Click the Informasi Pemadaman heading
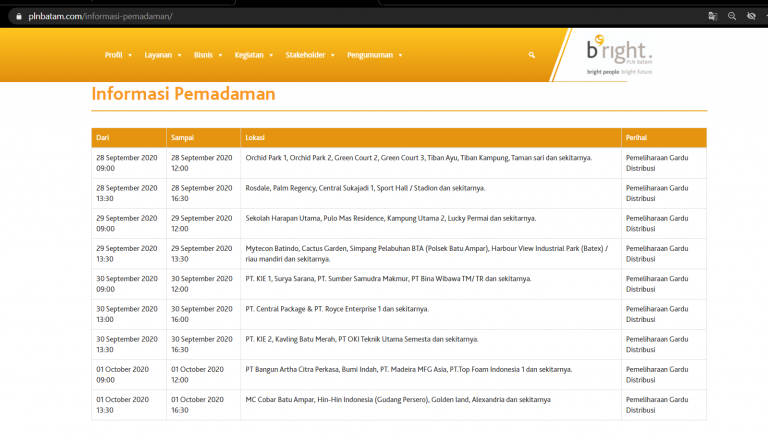The width and height of the screenshot is (768, 440). [x=183, y=94]
